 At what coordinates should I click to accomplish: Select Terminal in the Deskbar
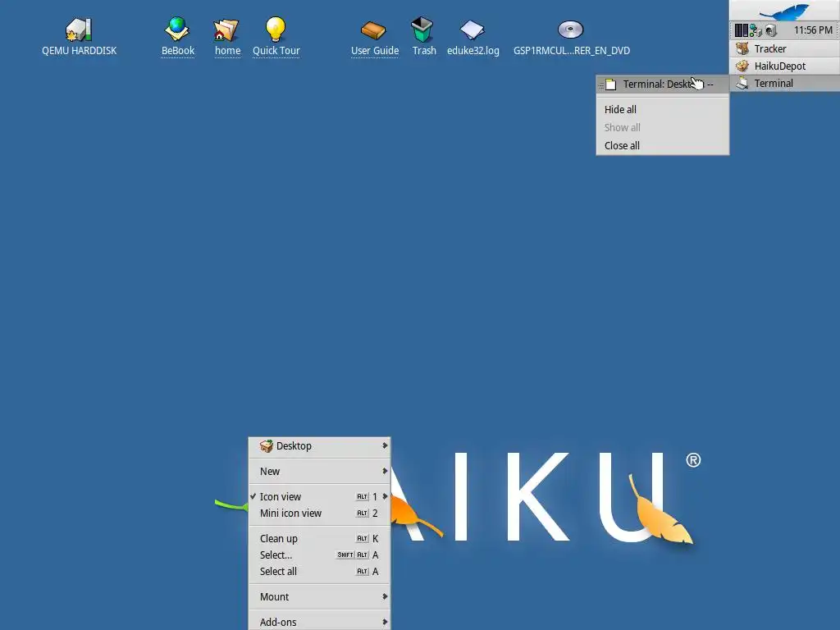(785, 83)
